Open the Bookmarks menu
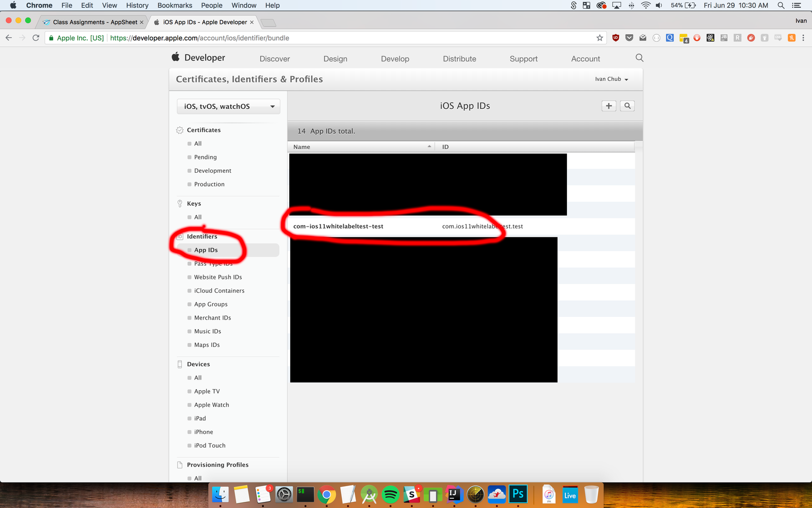This screenshot has width=812, height=508. [x=175, y=5]
